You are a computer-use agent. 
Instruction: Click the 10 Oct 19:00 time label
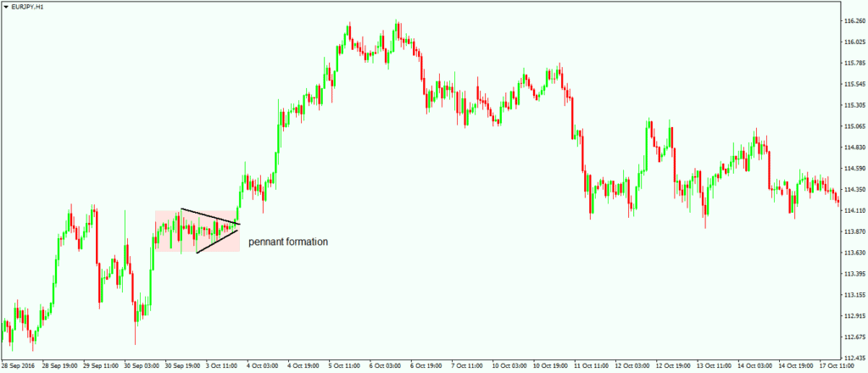coord(551,366)
